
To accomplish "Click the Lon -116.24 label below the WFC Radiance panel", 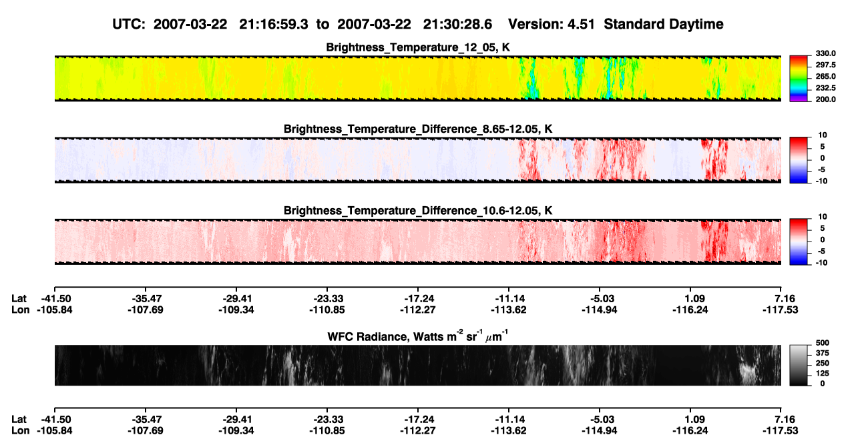I will point(691,430).
